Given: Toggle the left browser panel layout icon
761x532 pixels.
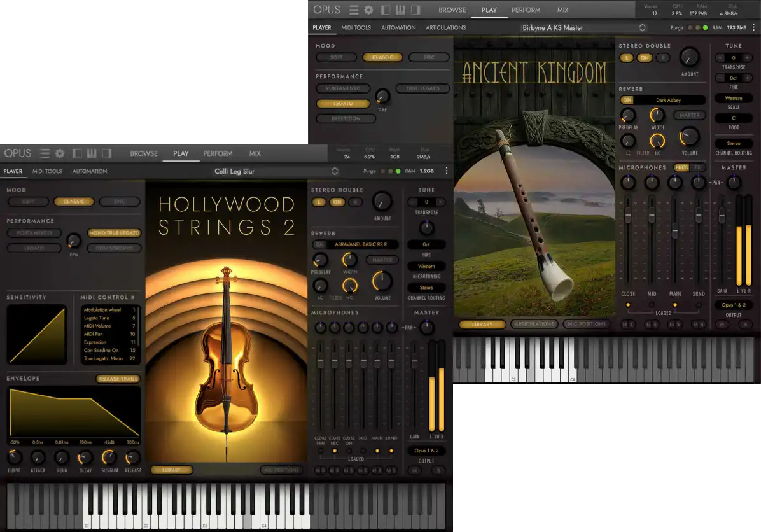Looking at the screenshot, I should 386,10.
